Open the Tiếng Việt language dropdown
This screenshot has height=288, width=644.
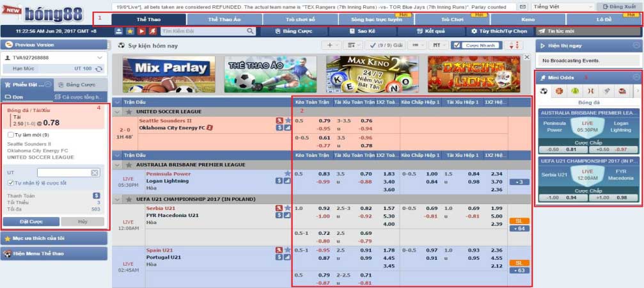pos(563,7)
